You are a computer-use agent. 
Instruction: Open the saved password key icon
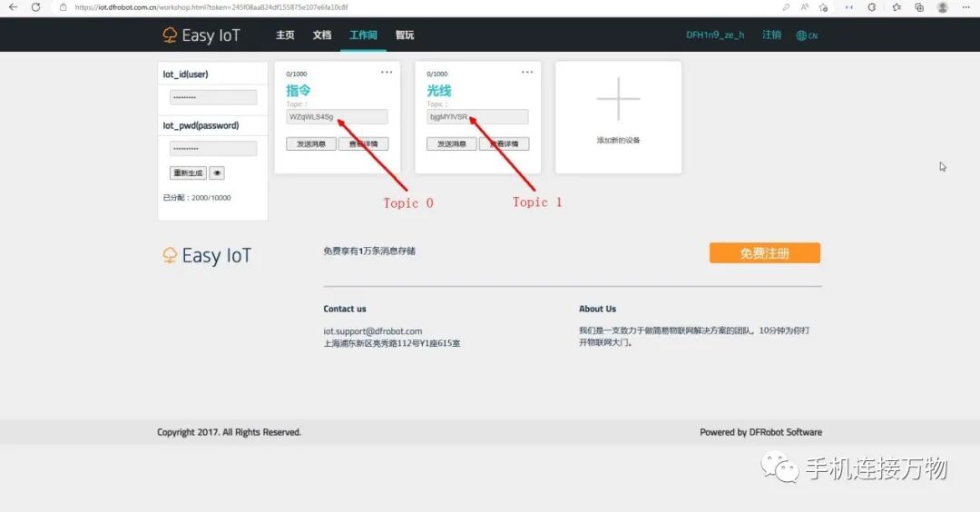[x=786, y=7]
